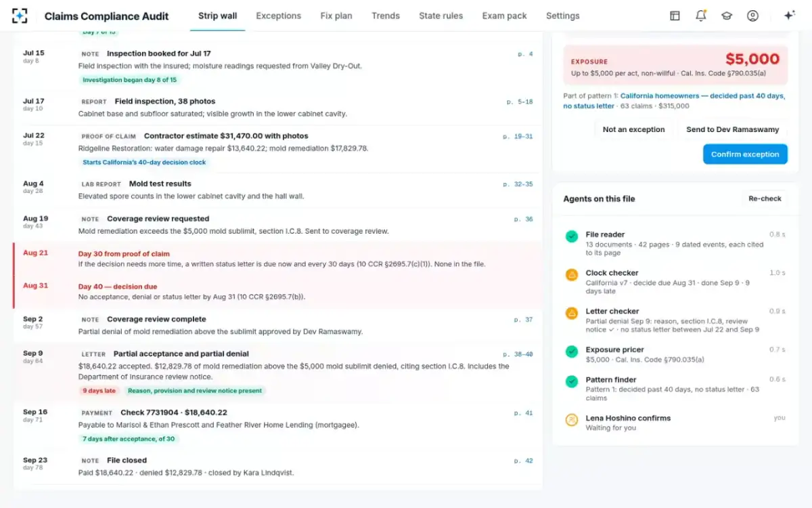Open the Trends tab
This screenshot has height=508, width=812.
(x=386, y=16)
